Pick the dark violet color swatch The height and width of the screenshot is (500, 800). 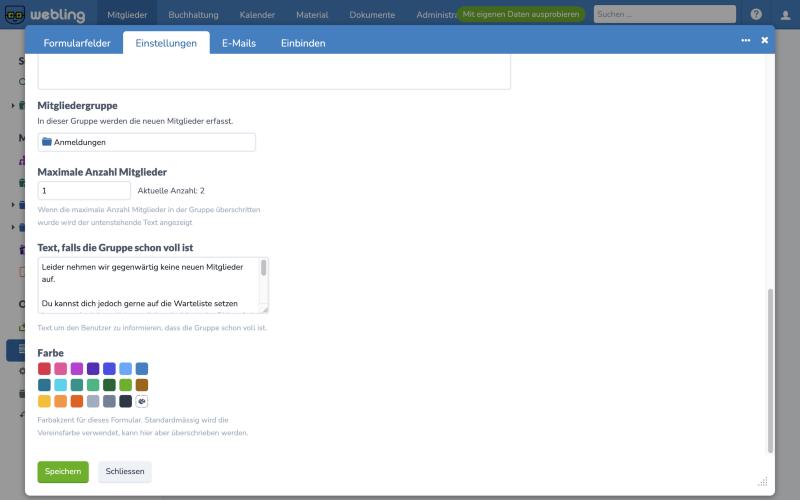tap(93, 369)
